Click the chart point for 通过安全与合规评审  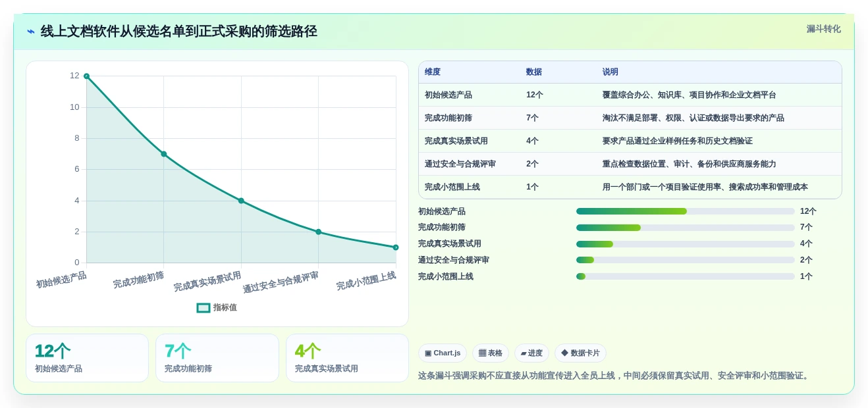click(319, 232)
